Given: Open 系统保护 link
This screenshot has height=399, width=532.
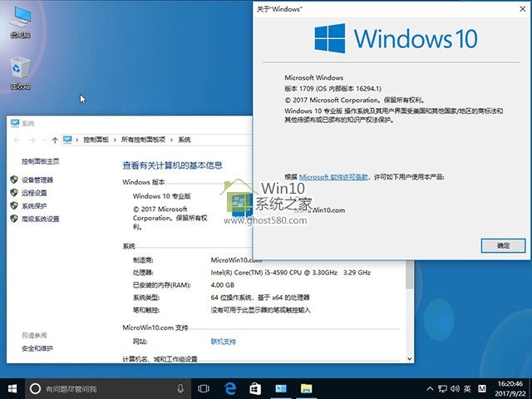Looking at the screenshot, I should coord(34,206).
